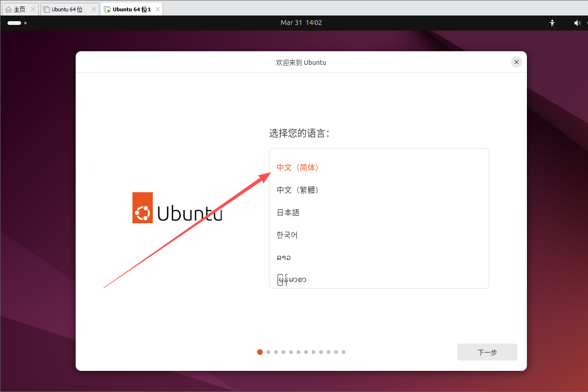Open the clock showing Mar 31 14:02
The image size is (588, 392).
coord(301,23)
